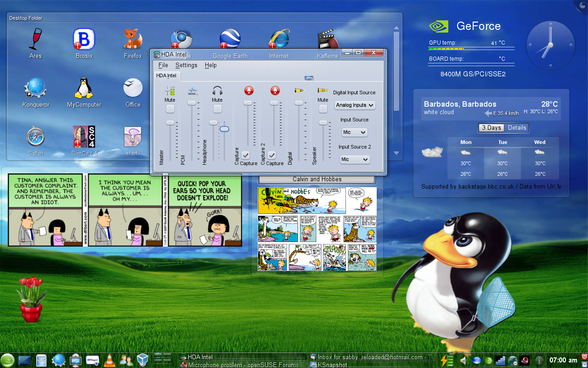This screenshot has width=588, height=368.
Task: Click the Dilbert comic strip widget
Action: (125, 210)
